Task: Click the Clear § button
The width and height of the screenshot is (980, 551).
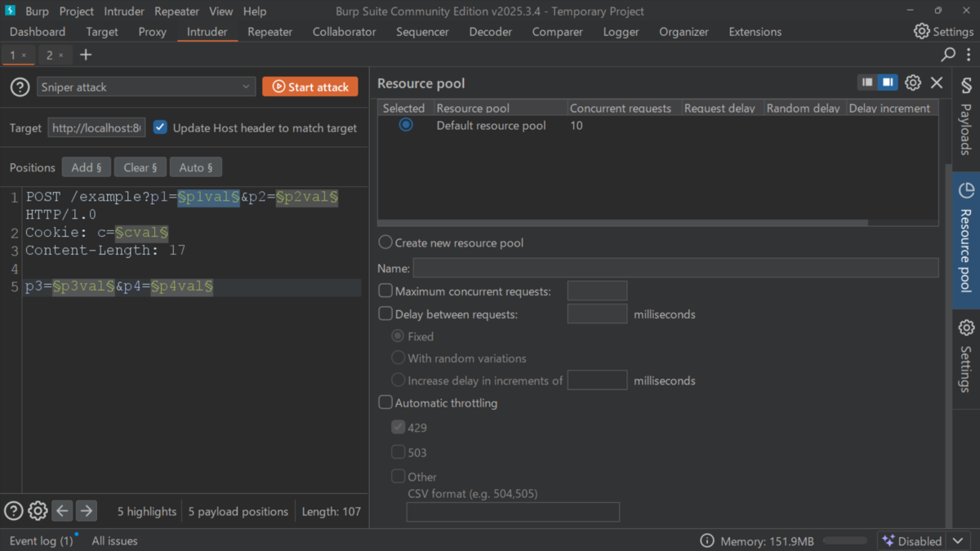Action: 140,167
